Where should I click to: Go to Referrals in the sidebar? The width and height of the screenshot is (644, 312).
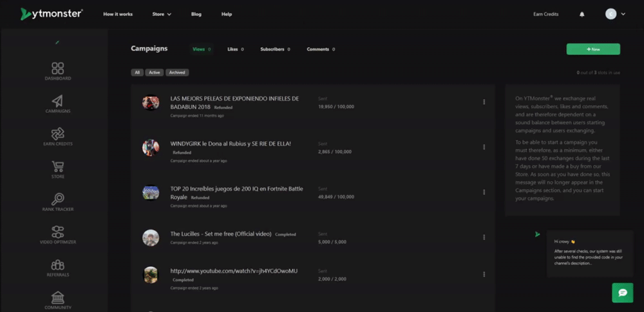58,266
